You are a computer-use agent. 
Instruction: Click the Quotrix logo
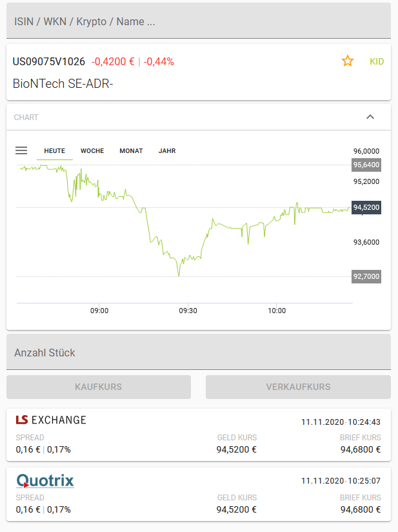[45, 480]
